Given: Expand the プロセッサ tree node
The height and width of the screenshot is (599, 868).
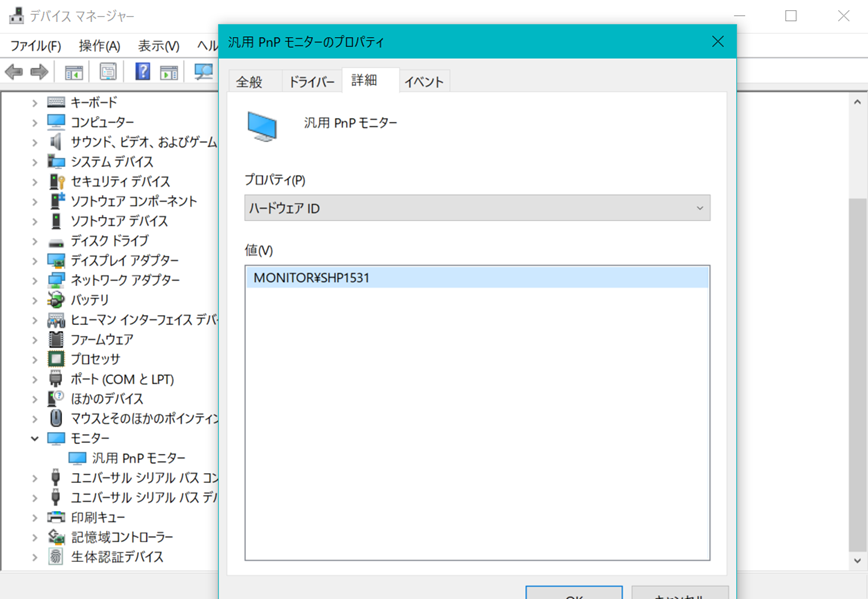Looking at the screenshot, I should (35, 359).
